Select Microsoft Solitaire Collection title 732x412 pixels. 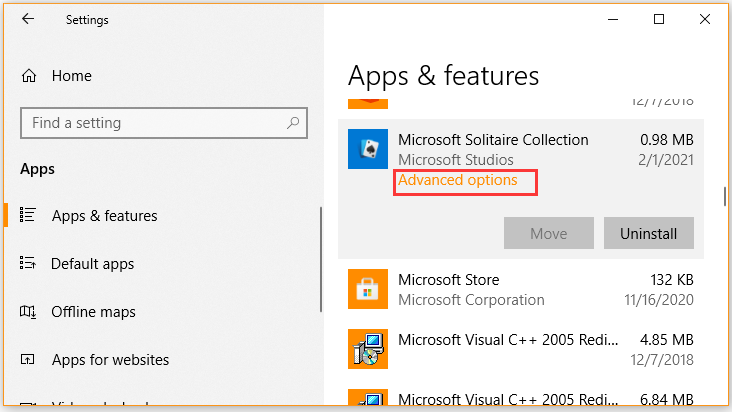(x=493, y=140)
